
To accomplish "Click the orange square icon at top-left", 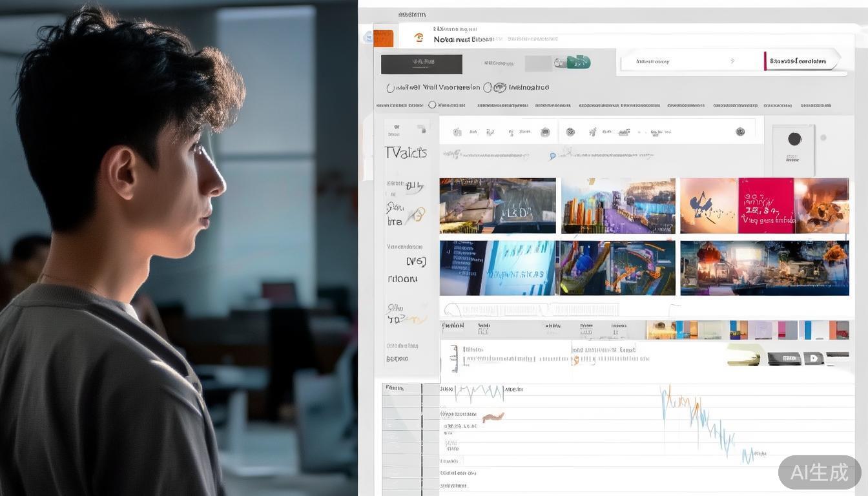I will (x=383, y=38).
